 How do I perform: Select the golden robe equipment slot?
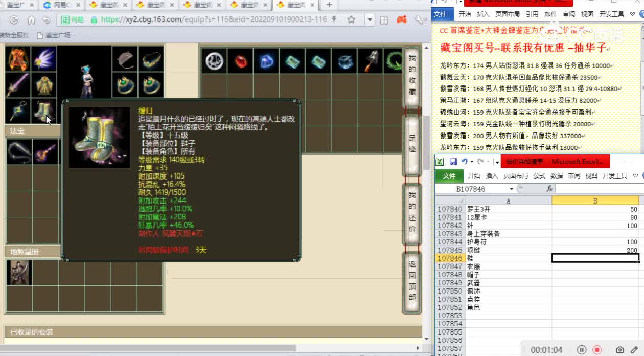(44, 85)
